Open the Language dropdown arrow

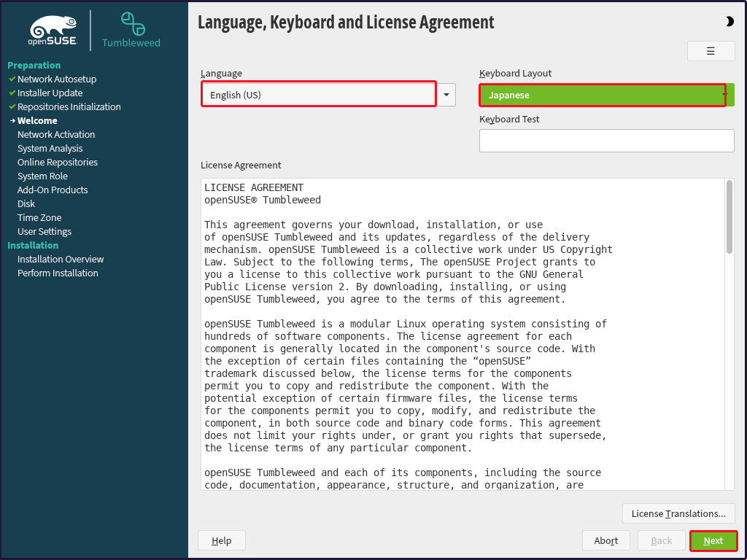(x=446, y=95)
